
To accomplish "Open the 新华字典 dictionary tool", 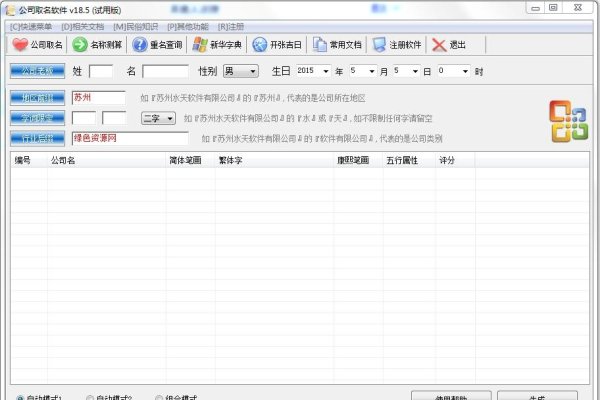I will click(217, 45).
